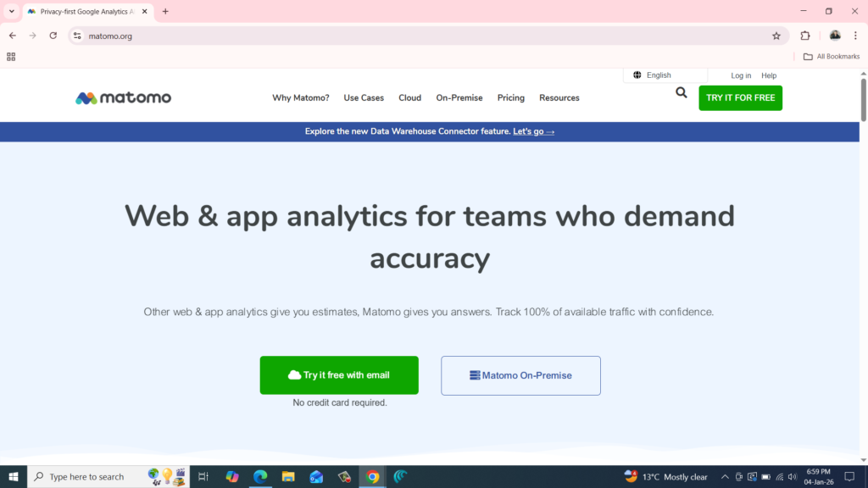Open the browser extensions puzzle icon

click(804, 36)
